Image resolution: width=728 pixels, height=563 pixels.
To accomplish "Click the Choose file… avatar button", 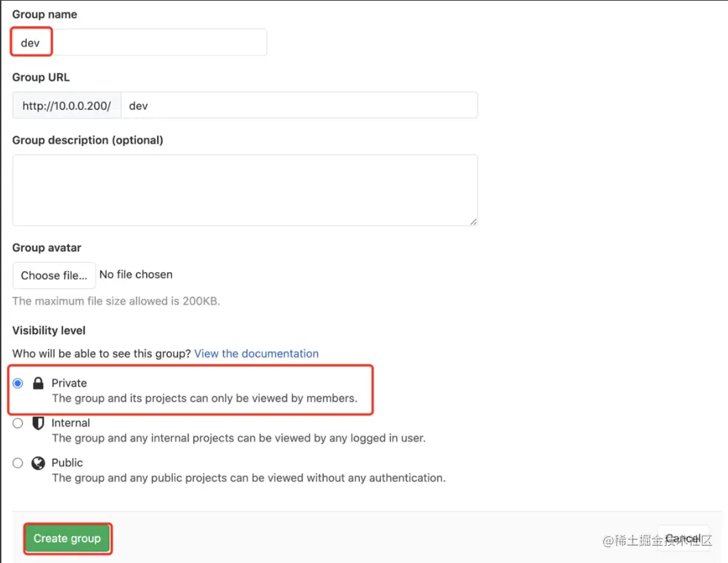I will (x=54, y=276).
